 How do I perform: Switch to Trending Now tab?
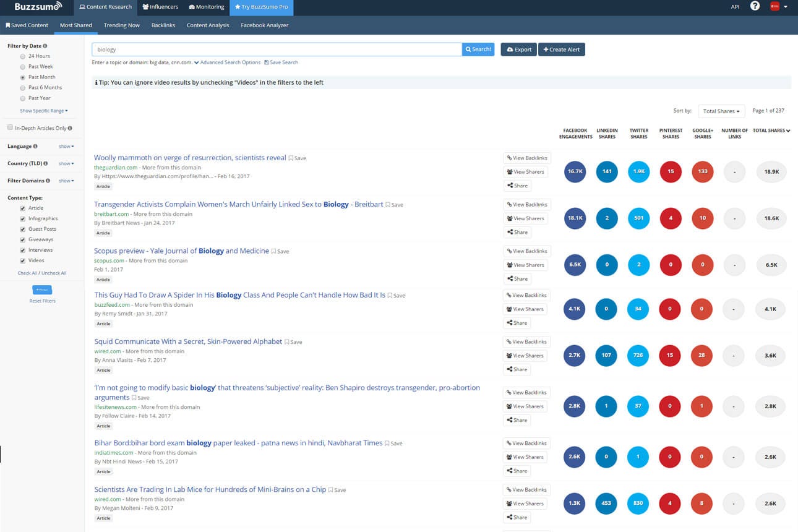122,25
